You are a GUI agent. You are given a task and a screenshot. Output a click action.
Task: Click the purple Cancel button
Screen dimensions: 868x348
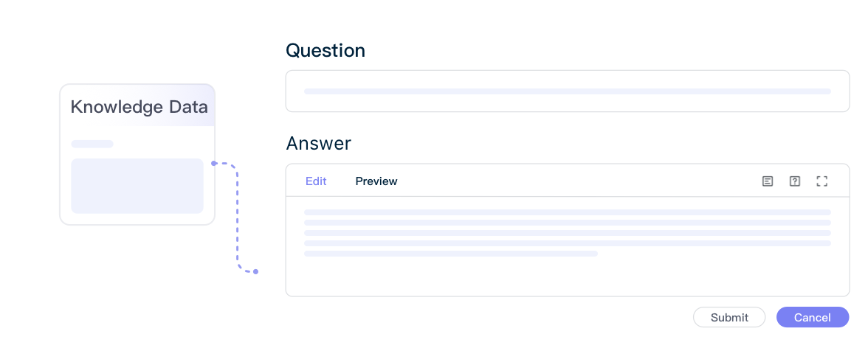coord(813,317)
